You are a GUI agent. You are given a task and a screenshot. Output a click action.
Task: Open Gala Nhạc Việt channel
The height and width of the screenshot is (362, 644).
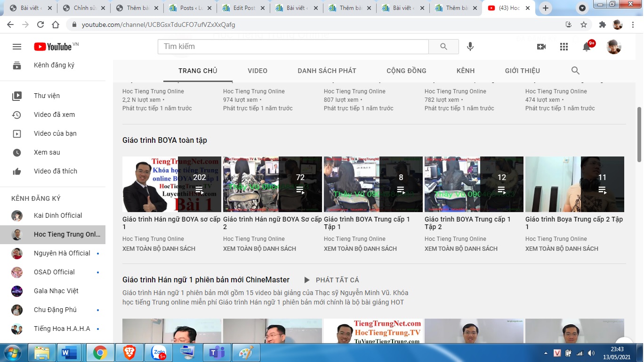tap(53, 291)
